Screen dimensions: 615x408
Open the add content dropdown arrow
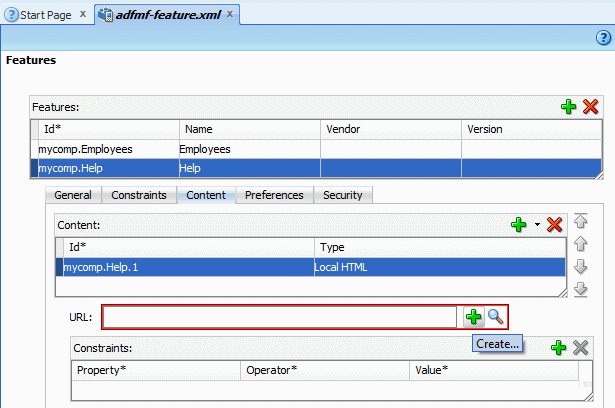[537, 225]
